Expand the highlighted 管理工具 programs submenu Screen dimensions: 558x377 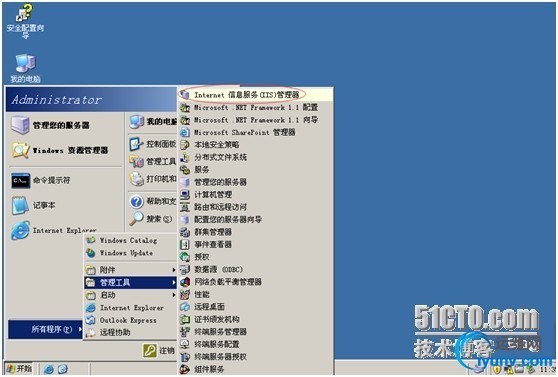(130, 283)
